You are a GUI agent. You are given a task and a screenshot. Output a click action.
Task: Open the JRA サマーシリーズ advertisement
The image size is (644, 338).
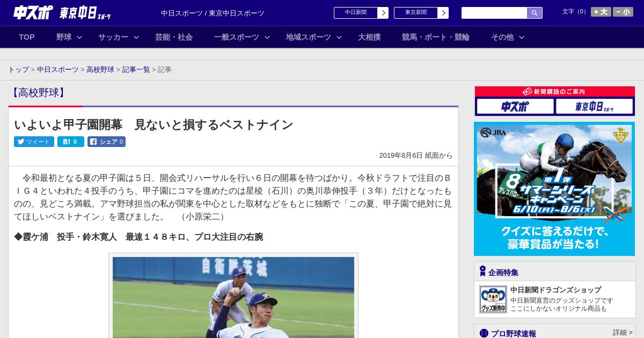pyautogui.click(x=554, y=189)
